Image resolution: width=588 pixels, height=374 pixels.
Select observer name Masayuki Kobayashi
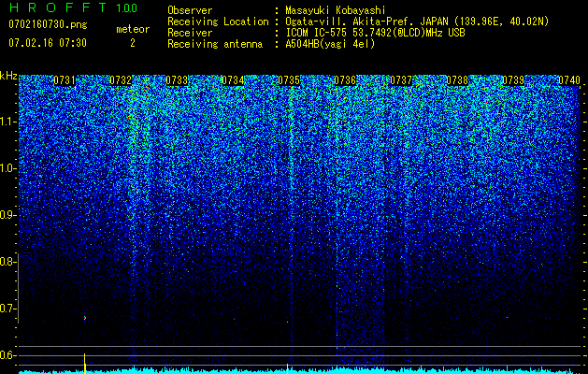click(x=336, y=11)
